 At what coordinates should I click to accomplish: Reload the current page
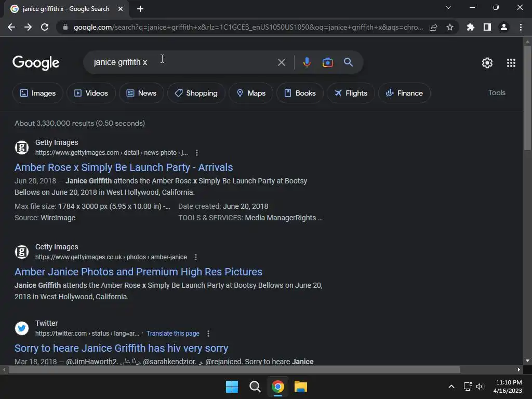pos(45,27)
